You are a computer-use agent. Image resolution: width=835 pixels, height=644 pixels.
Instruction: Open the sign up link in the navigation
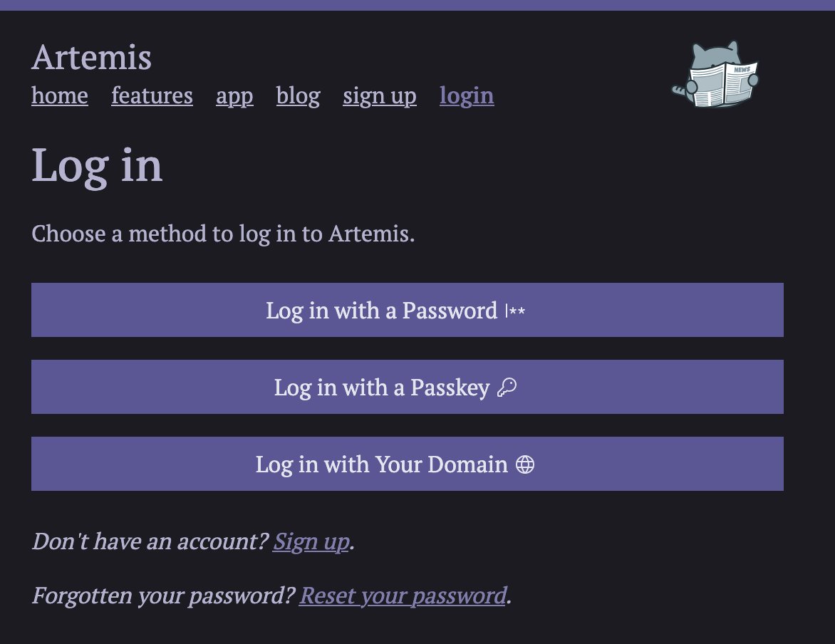[379, 95]
